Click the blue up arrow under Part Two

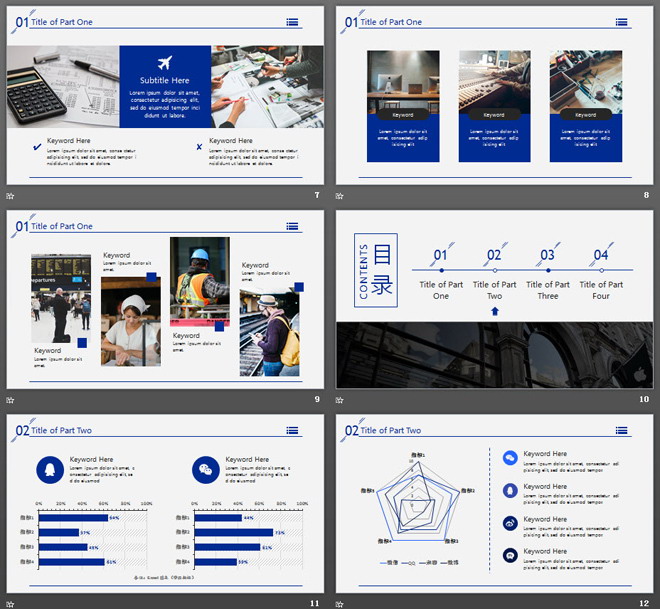[x=494, y=311]
